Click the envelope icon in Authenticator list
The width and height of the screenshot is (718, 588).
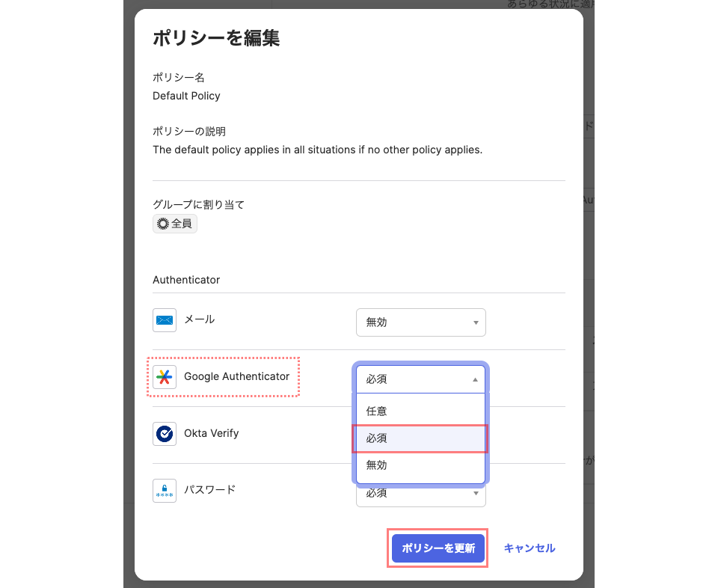(x=164, y=320)
